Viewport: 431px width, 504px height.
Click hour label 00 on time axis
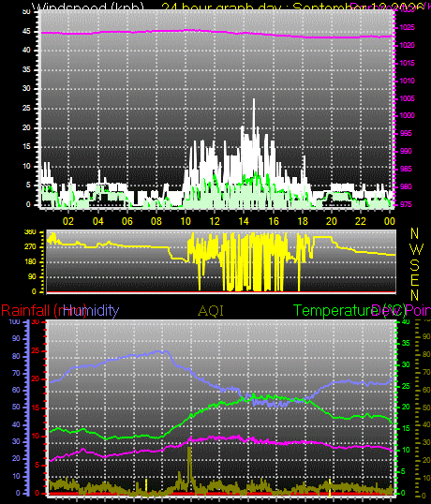pos(390,221)
